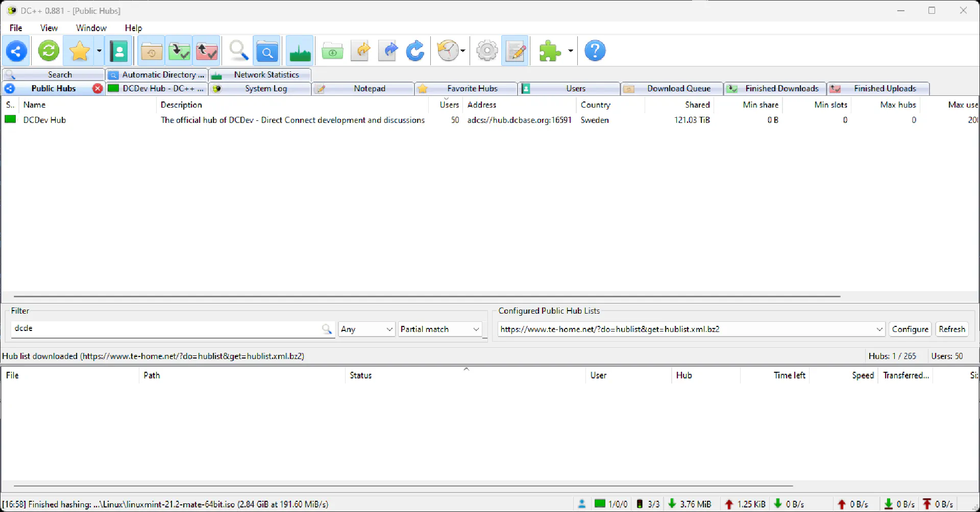
Task: Open the View menu
Action: click(49, 28)
